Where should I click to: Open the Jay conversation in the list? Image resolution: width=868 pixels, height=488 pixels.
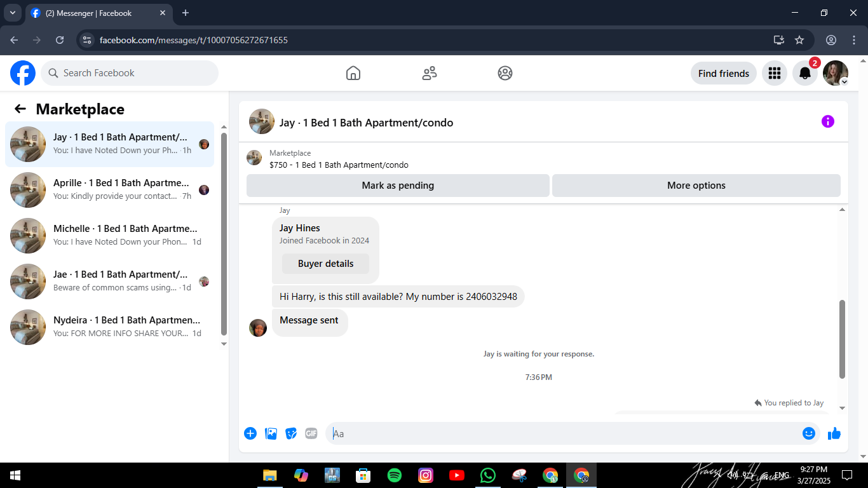click(x=110, y=144)
